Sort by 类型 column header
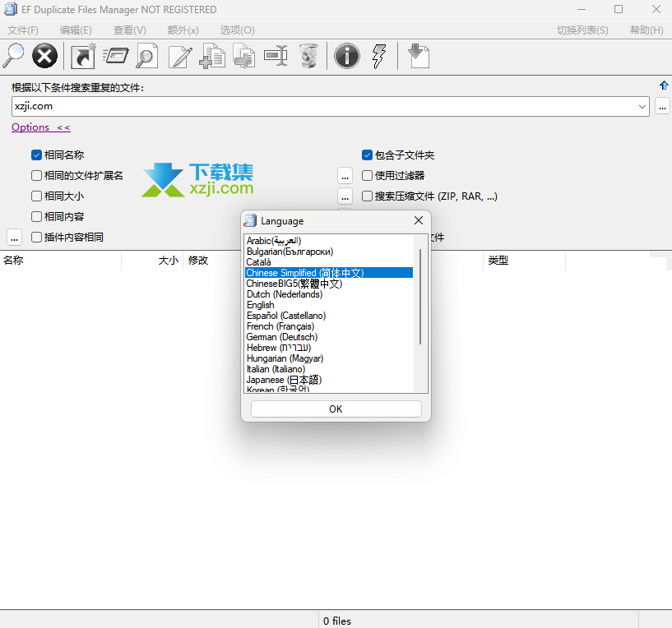The image size is (672, 628). 524,261
